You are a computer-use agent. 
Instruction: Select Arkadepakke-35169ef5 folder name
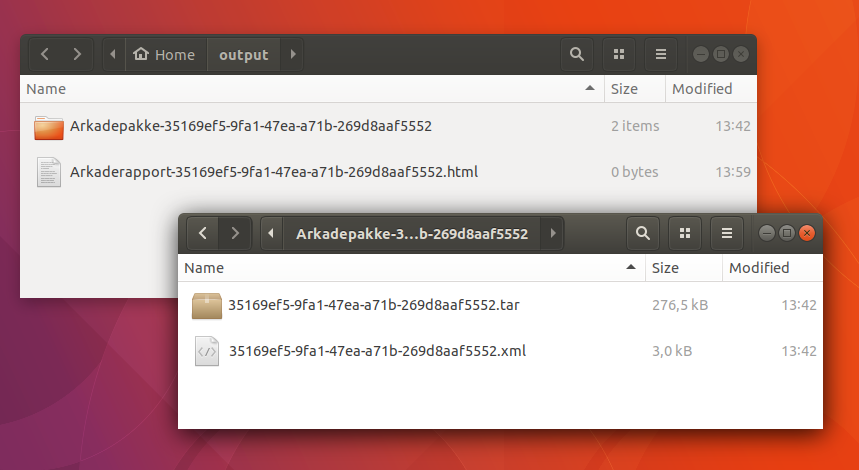click(x=251, y=126)
